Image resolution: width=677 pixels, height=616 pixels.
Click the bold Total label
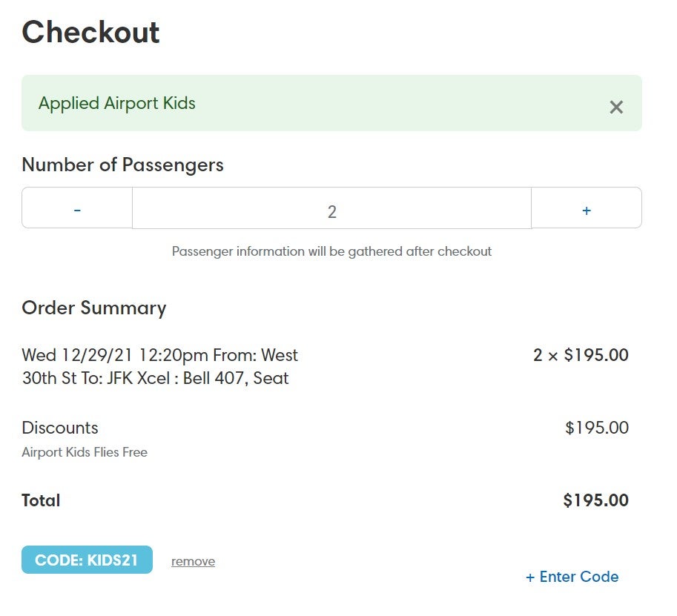point(41,500)
